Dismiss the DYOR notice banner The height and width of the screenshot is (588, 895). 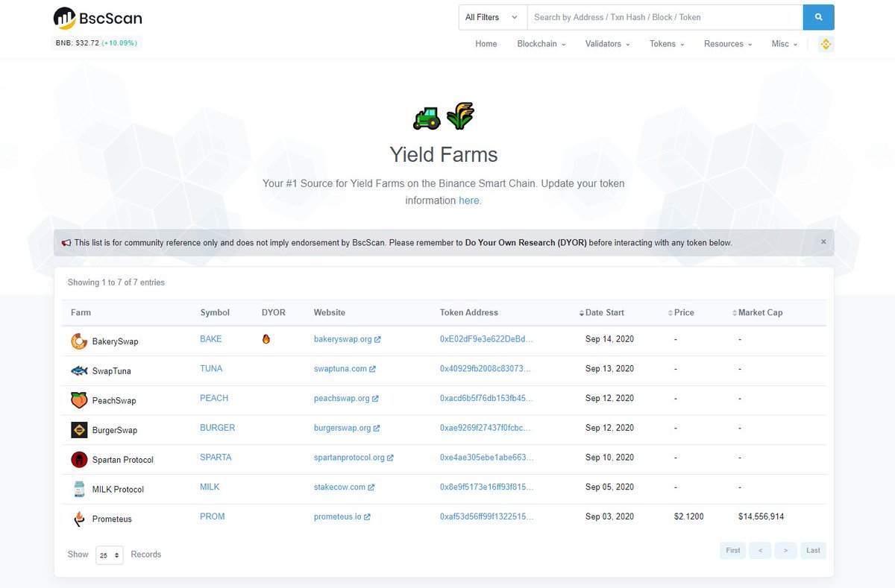[x=823, y=241]
